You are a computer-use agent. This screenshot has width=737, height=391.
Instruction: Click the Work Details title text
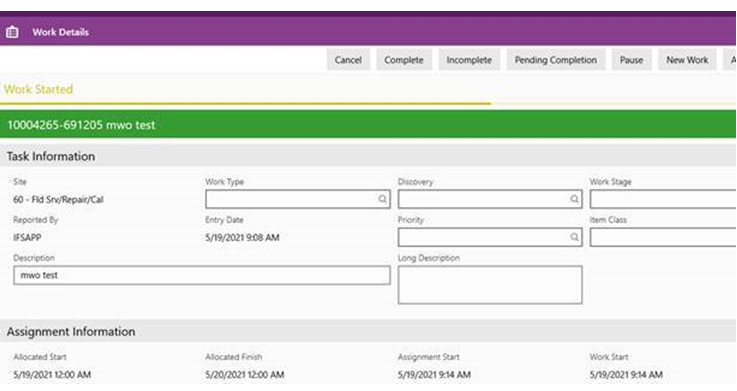click(61, 32)
